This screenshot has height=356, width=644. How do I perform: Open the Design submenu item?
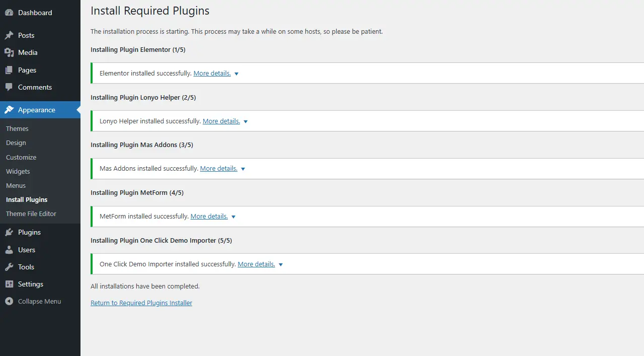[16, 143]
